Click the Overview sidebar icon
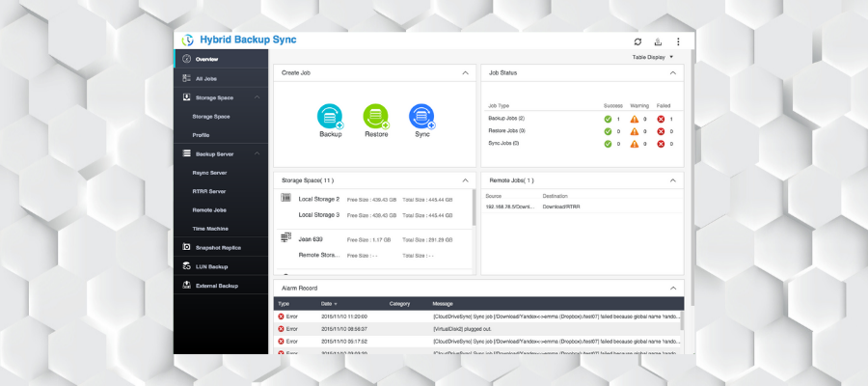This screenshot has height=386, width=868. tap(186, 59)
